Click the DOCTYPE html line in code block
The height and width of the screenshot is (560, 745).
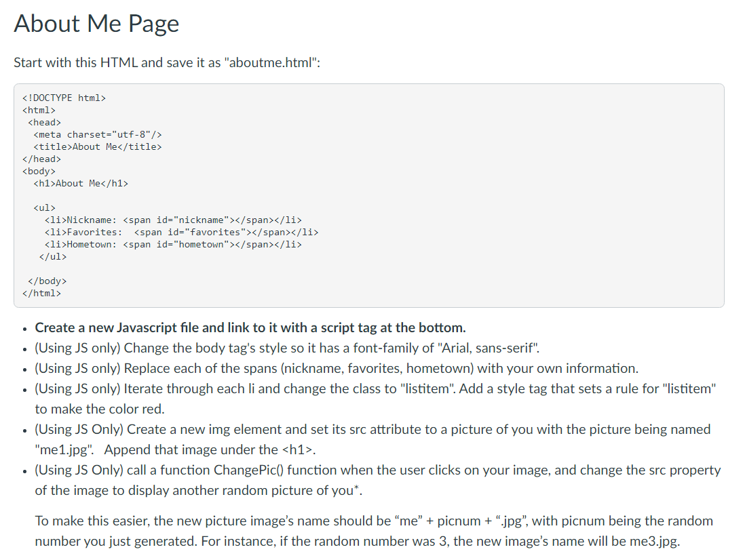64,97
